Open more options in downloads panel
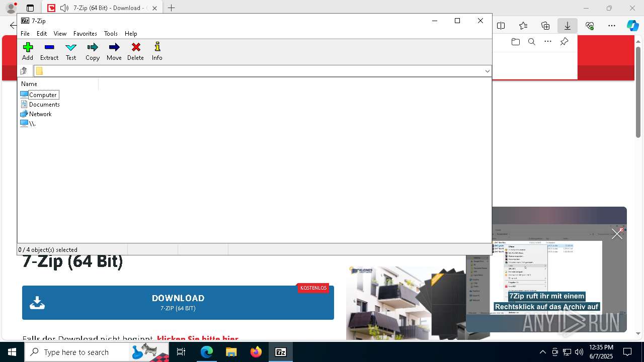 pos(548,42)
